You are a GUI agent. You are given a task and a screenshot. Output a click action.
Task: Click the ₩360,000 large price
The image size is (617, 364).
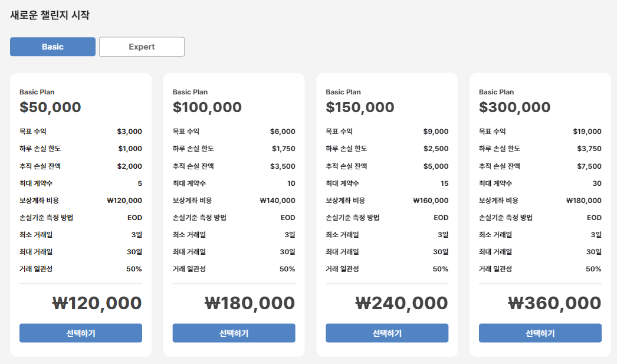(x=554, y=303)
